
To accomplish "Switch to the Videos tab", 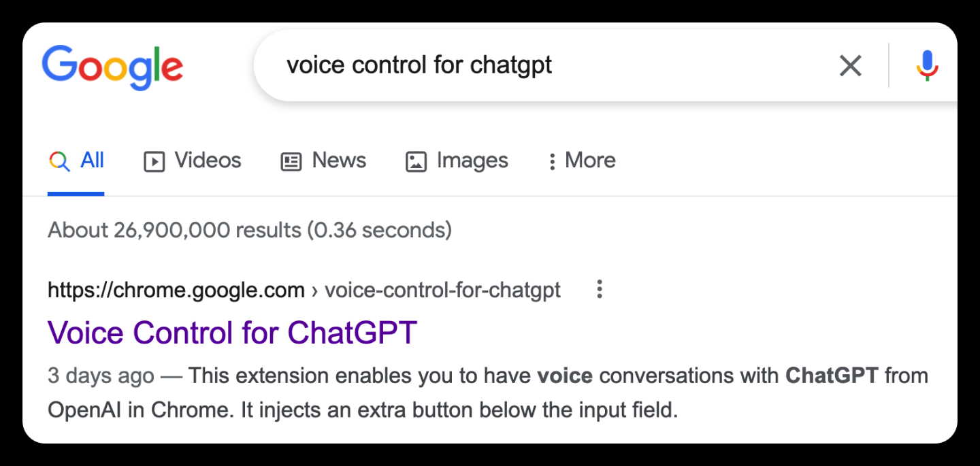I will 193,161.
